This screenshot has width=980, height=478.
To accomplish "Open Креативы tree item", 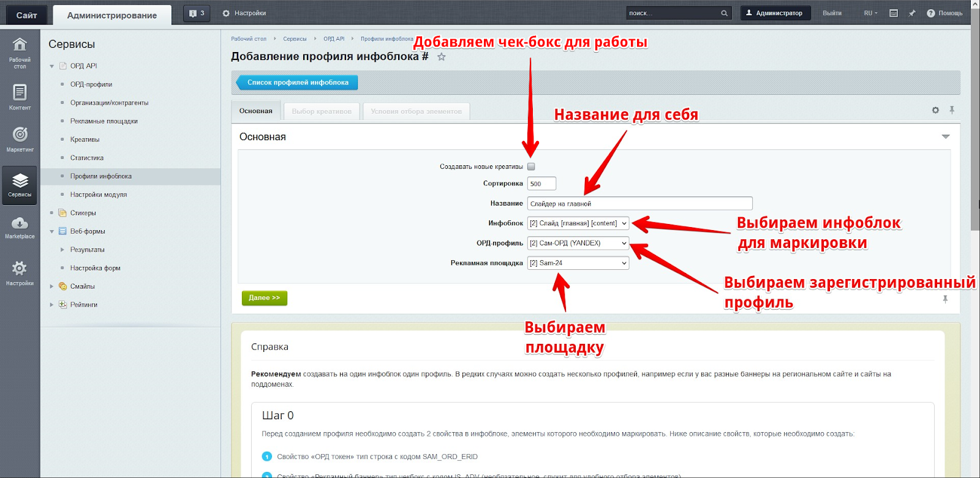I will coord(85,140).
